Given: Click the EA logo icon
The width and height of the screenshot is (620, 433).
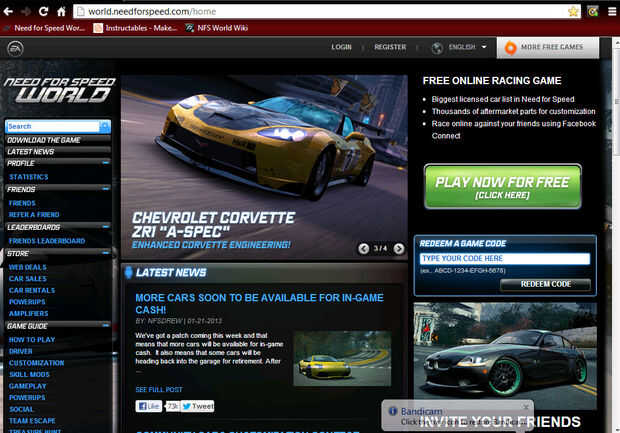Looking at the screenshot, I should [15, 49].
